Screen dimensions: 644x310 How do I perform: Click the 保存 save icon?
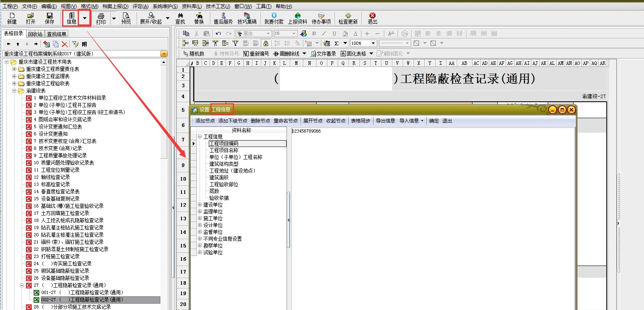[x=49, y=18]
